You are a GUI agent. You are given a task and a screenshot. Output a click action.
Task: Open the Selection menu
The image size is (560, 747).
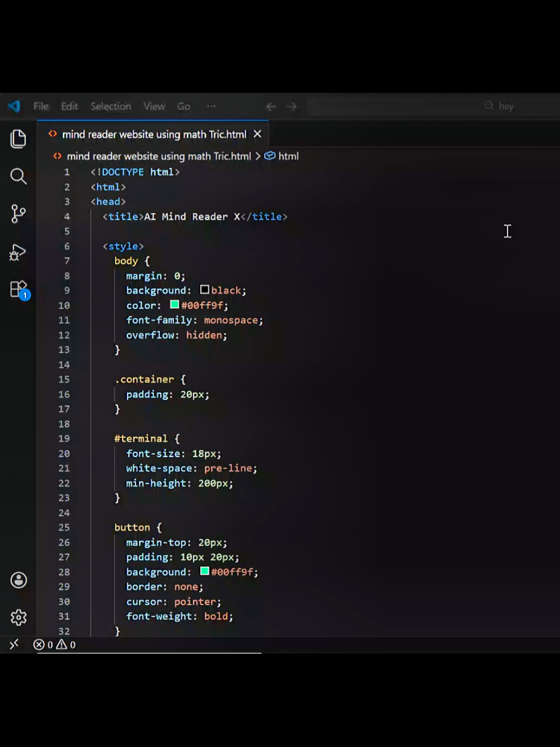[111, 106]
